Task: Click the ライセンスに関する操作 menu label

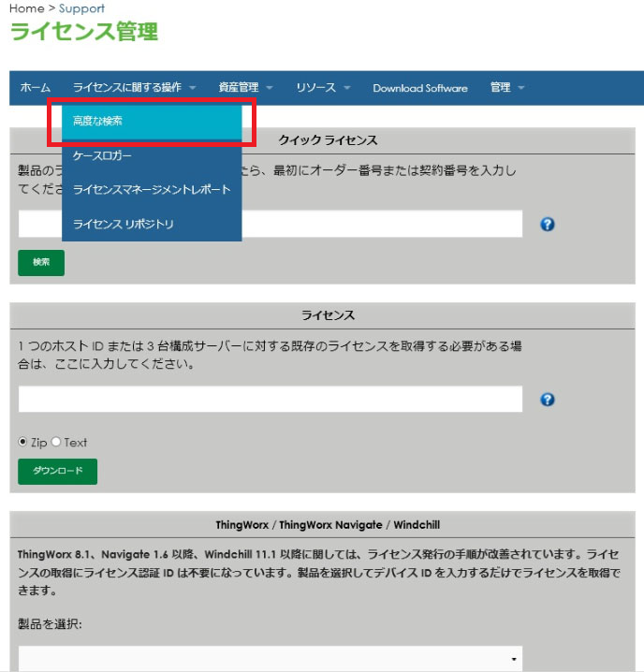Action: (x=127, y=87)
